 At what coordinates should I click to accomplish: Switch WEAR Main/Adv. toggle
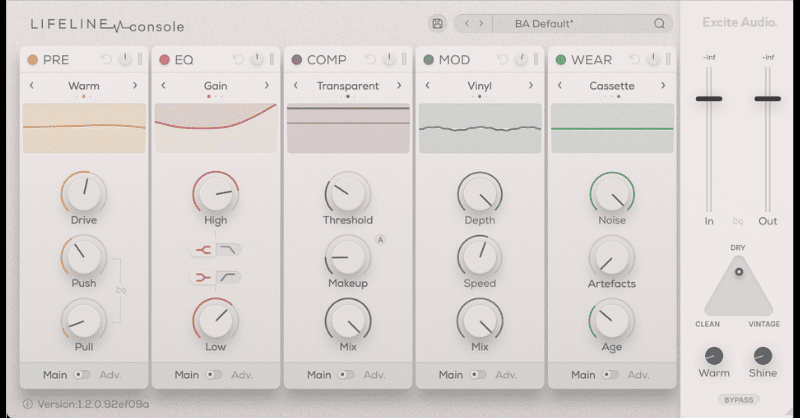tap(610, 375)
